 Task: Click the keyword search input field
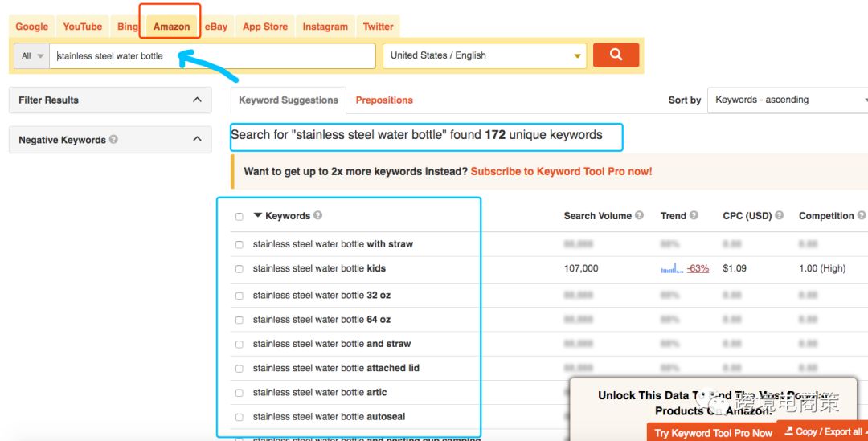tap(212, 56)
